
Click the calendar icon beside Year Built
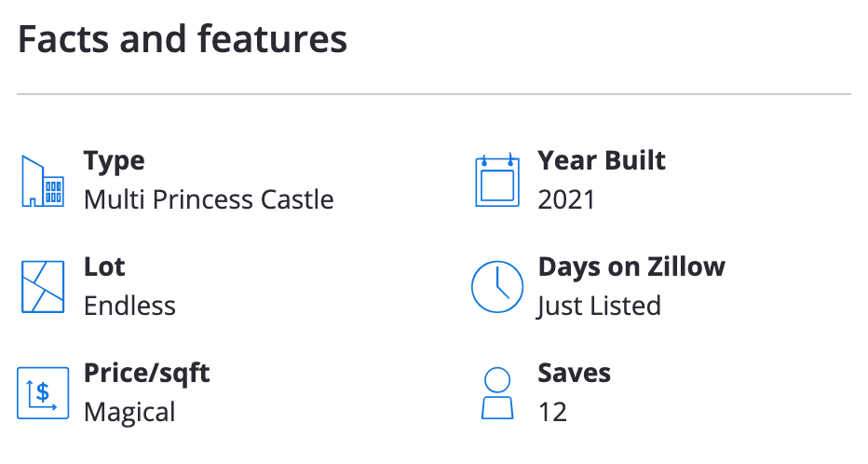[496, 182]
